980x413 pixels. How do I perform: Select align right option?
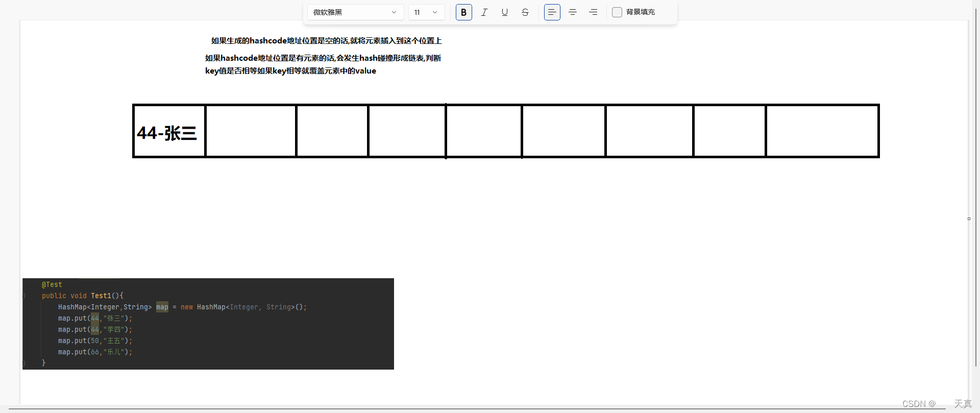coord(593,12)
